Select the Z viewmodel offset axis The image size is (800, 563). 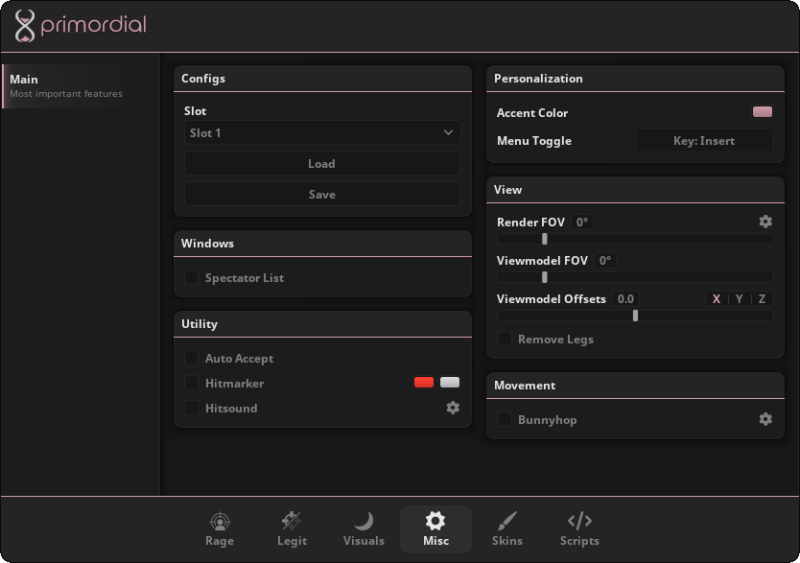pos(762,299)
